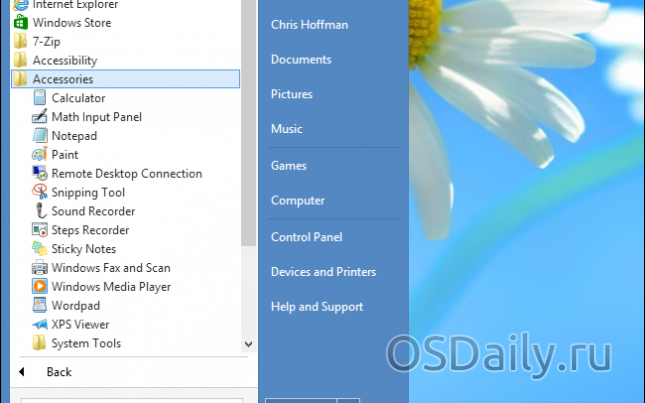Image resolution: width=645 pixels, height=403 pixels.
Task: Open Remote Desktop Connection
Action: click(126, 174)
